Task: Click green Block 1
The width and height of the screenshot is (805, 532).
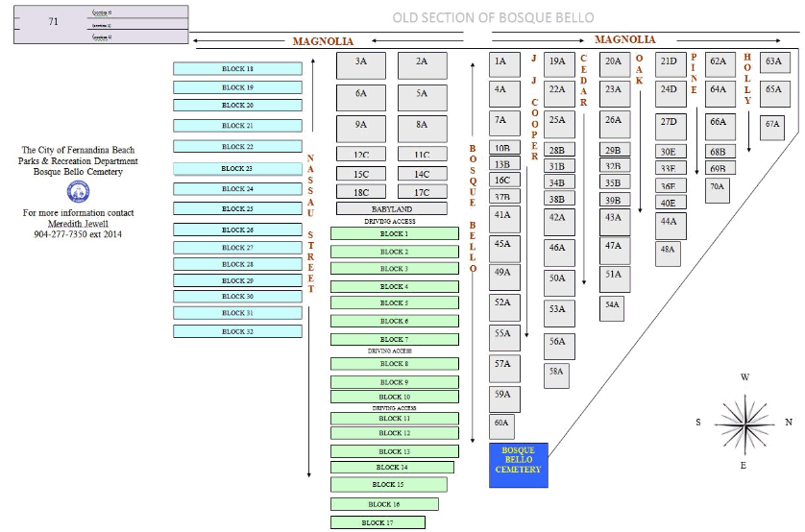Action: [394, 233]
